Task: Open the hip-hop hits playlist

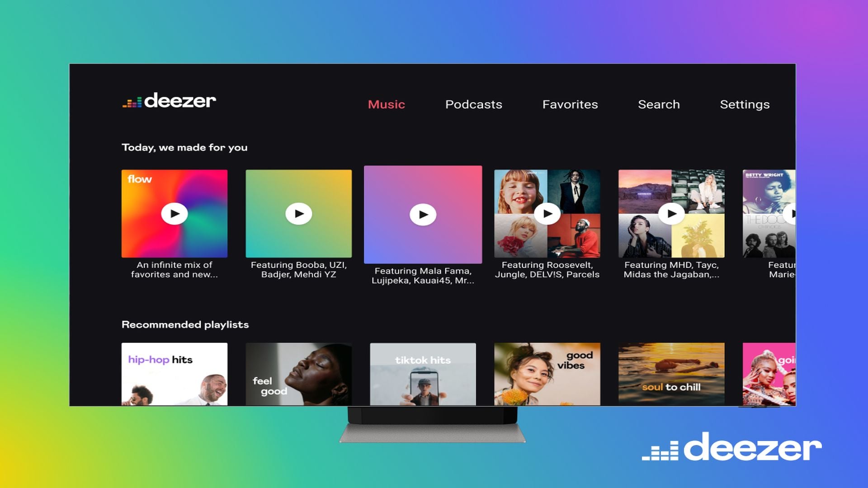Action: [x=175, y=374]
